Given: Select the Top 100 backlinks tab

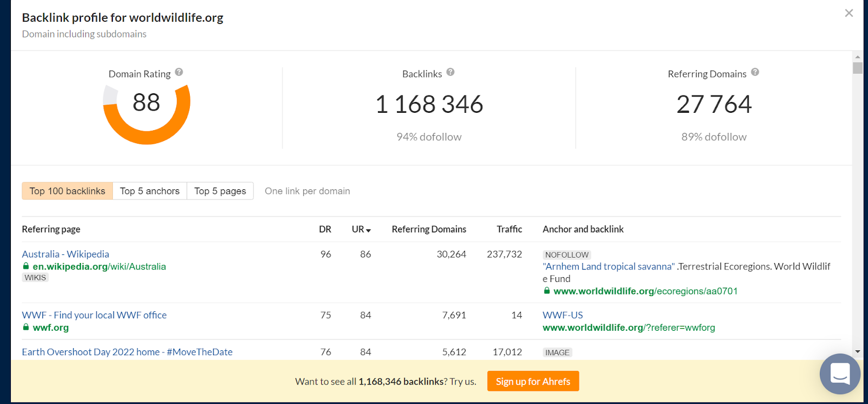Looking at the screenshot, I should pos(67,191).
